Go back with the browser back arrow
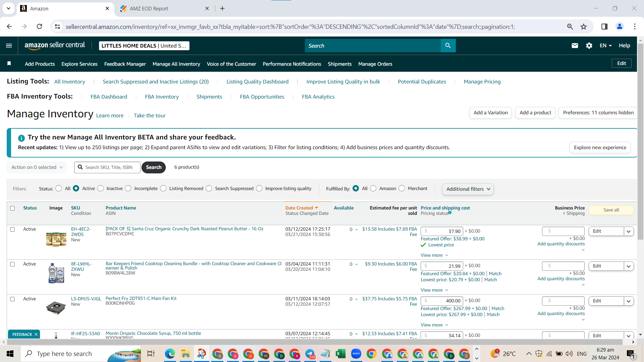 click(9, 26)
